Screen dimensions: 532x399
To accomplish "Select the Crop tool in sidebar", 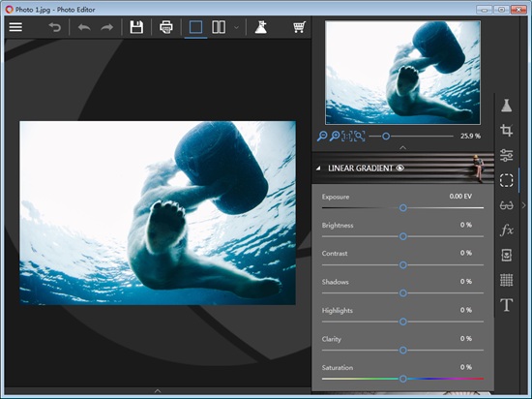I will coord(506,131).
